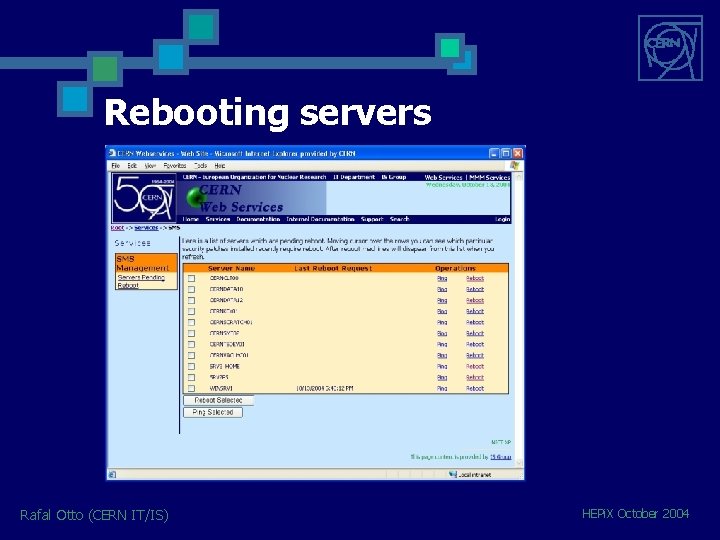Reboot the SRV1-HOME server
The height and width of the screenshot is (540, 720).
point(475,366)
